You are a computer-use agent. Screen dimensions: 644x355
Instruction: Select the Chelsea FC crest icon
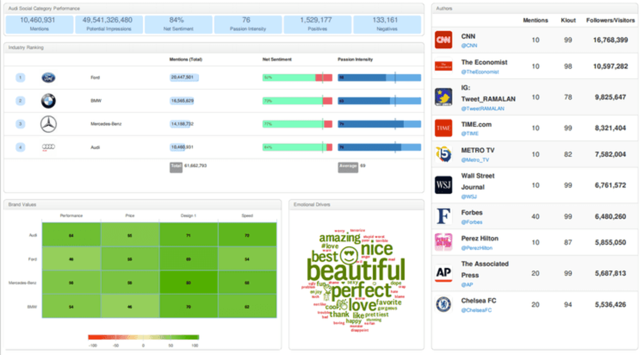[x=443, y=304]
